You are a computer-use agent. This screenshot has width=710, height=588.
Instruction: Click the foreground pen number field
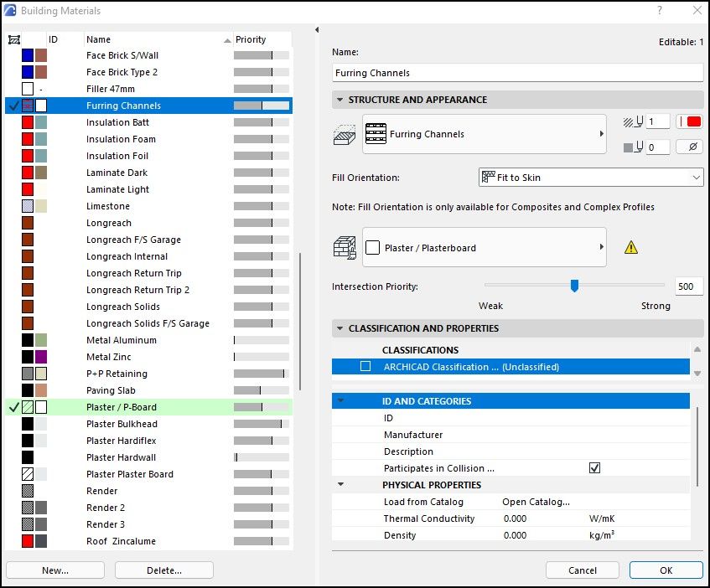click(658, 121)
